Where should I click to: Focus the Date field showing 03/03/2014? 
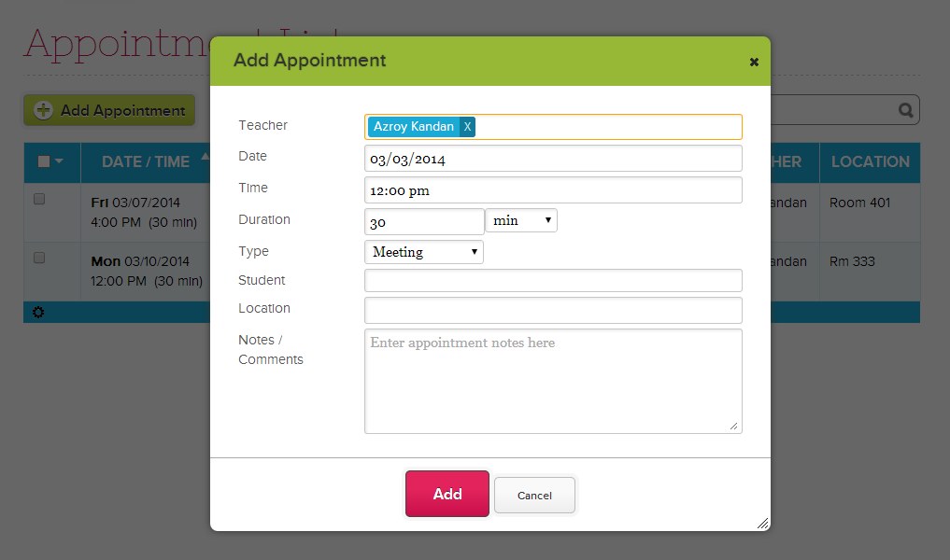coord(553,159)
